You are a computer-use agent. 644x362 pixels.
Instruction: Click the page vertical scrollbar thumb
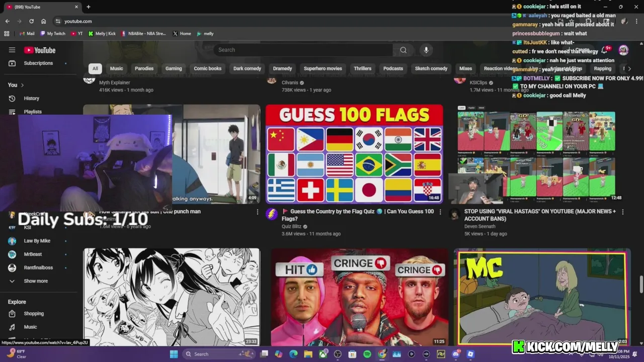point(640,284)
